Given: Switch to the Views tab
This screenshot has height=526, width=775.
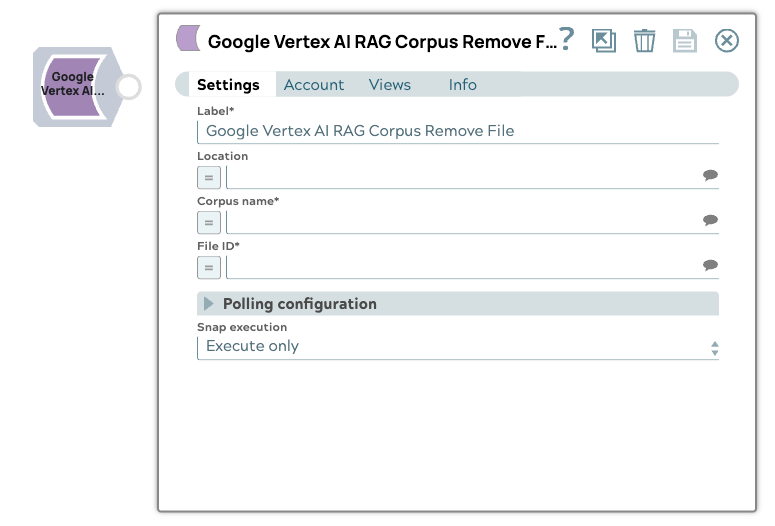Looking at the screenshot, I should 390,85.
